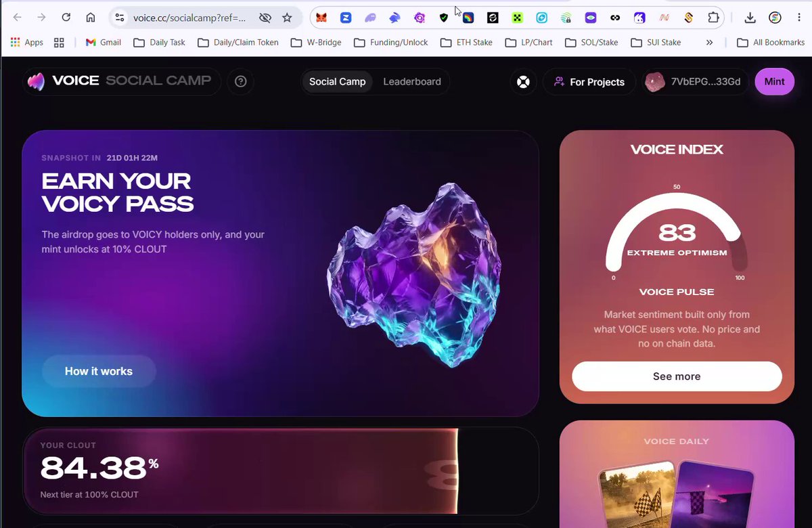The image size is (812, 528).
Task: Click the X social icon in header
Action: [523, 82]
